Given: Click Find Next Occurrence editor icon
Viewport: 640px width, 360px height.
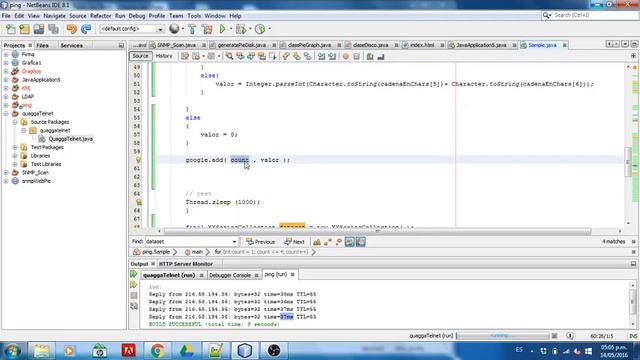Looking at the screenshot, I should click(251, 56).
